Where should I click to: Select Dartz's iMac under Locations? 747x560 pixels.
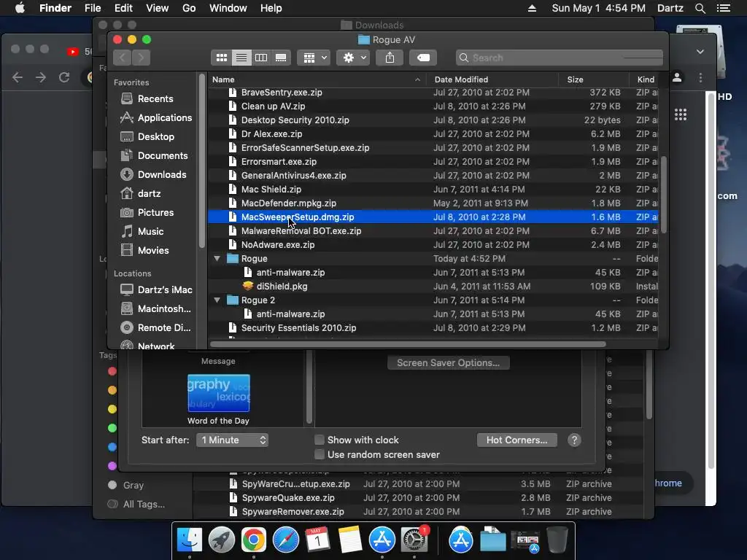[156, 289]
